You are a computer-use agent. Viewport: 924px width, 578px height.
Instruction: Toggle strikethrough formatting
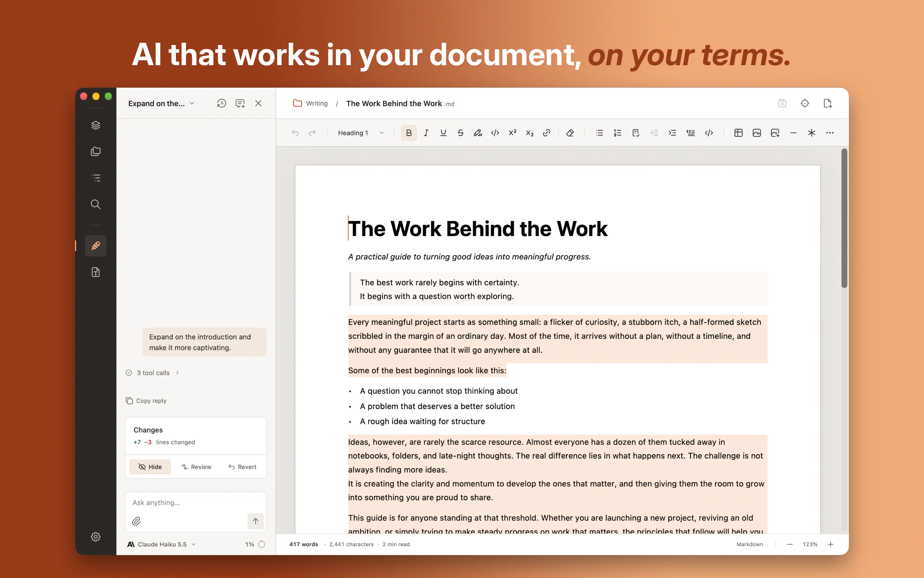[x=460, y=133]
